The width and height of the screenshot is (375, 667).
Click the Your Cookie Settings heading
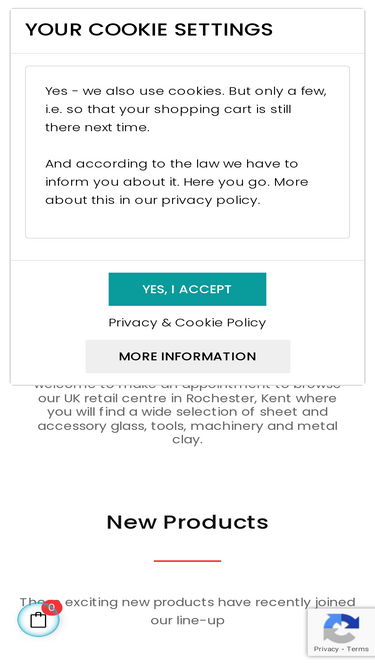[x=149, y=30]
